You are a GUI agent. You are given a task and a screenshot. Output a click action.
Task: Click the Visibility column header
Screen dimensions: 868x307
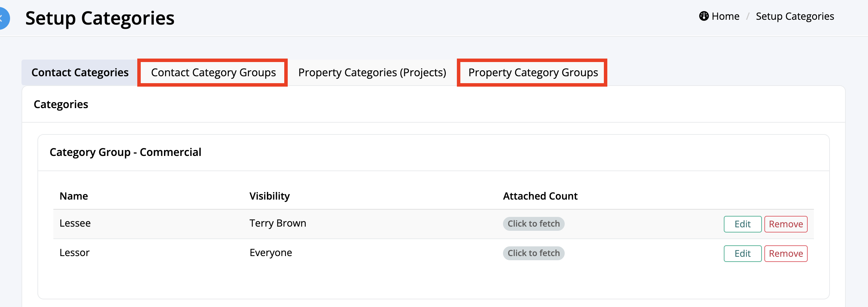(x=269, y=196)
